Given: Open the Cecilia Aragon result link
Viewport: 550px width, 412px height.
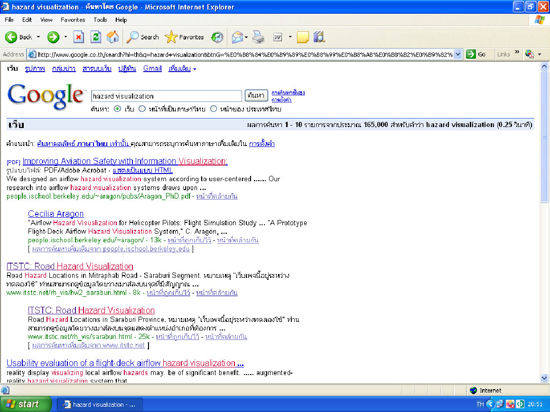Looking at the screenshot, I should (x=56, y=214).
